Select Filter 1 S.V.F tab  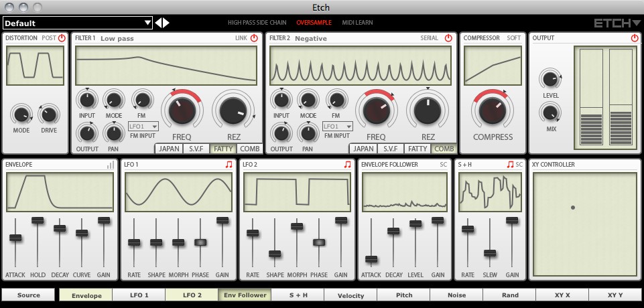pos(196,149)
